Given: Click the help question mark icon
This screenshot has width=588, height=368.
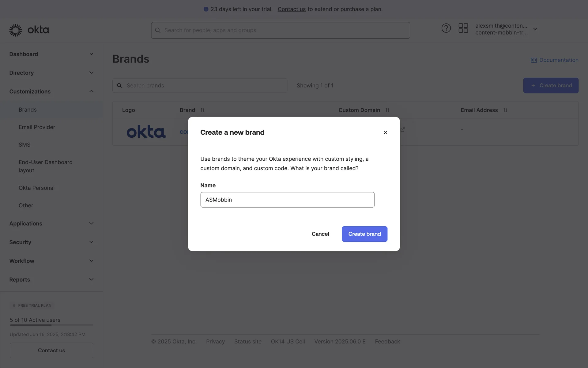Looking at the screenshot, I should tap(446, 28).
